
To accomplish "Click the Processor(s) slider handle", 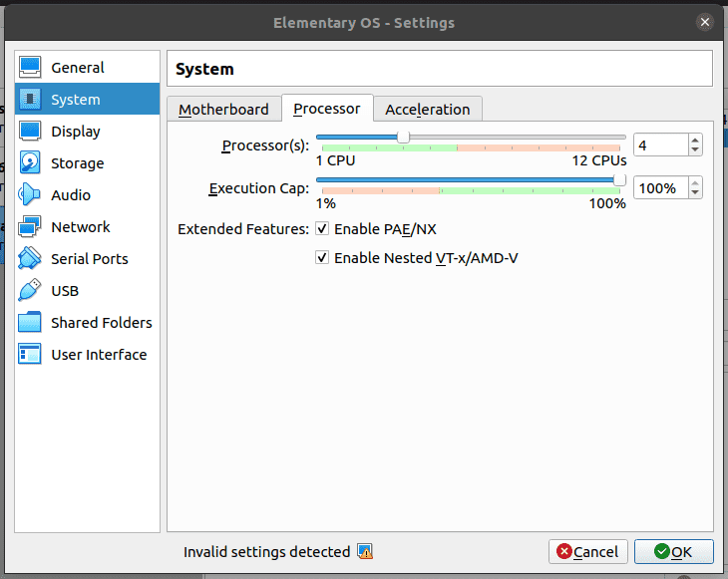I will point(403,138).
